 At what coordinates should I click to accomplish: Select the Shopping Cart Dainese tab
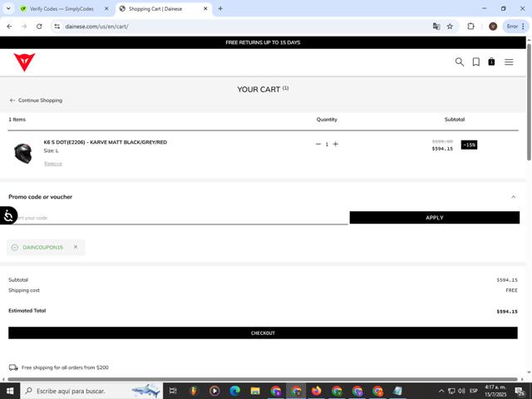pos(155,9)
